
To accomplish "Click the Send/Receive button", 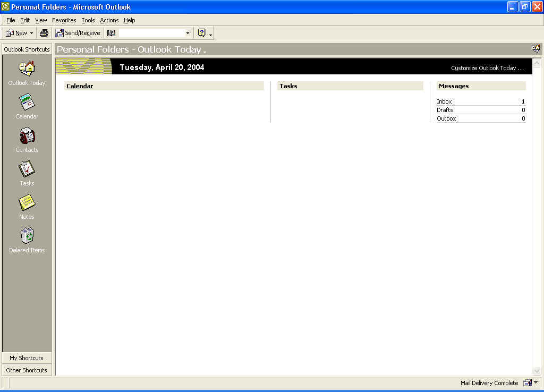I will tap(78, 33).
